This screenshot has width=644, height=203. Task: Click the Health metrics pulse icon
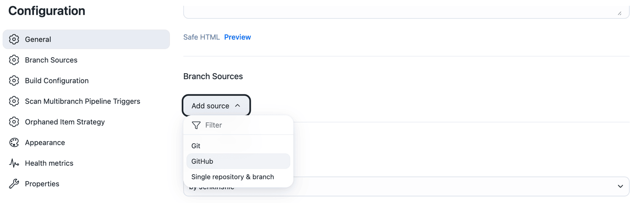coord(14,163)
